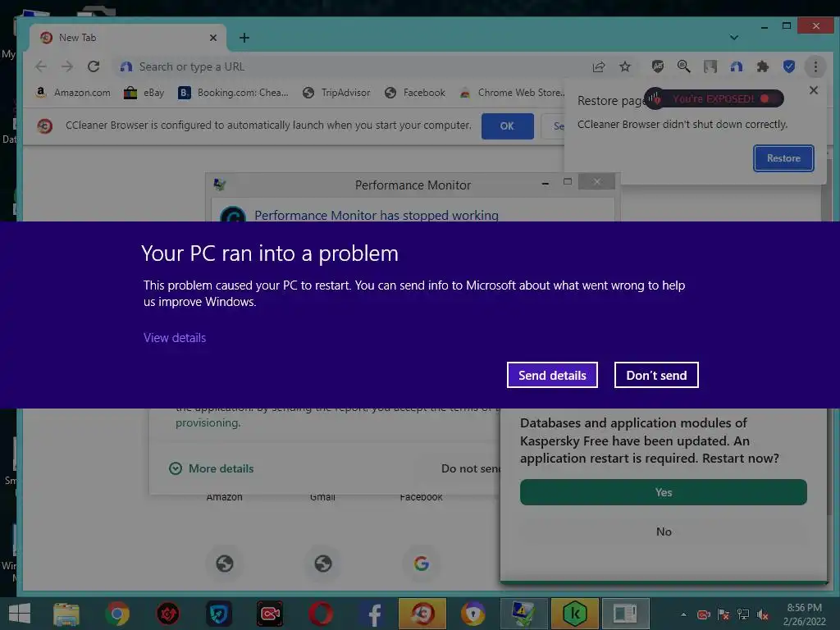The image size is (840, 630).
Task: Bookmark this page with the star icon
Action: click(624, 66)
